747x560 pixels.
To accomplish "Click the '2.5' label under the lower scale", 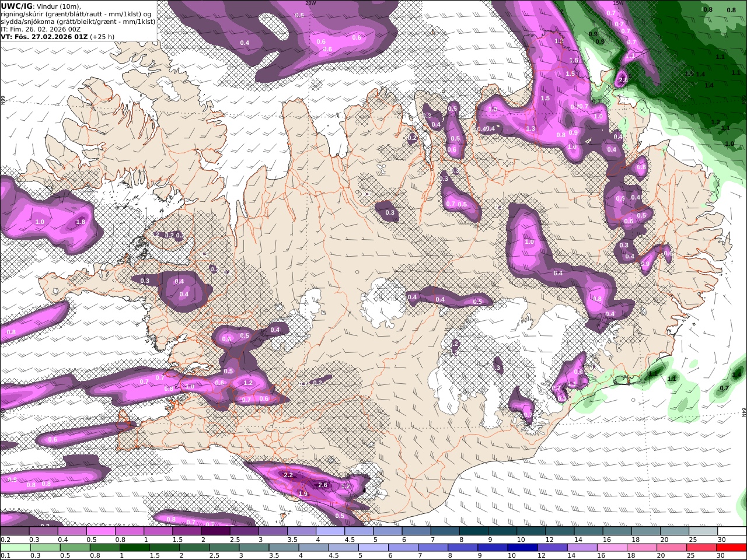I will (x=215, y=556).
